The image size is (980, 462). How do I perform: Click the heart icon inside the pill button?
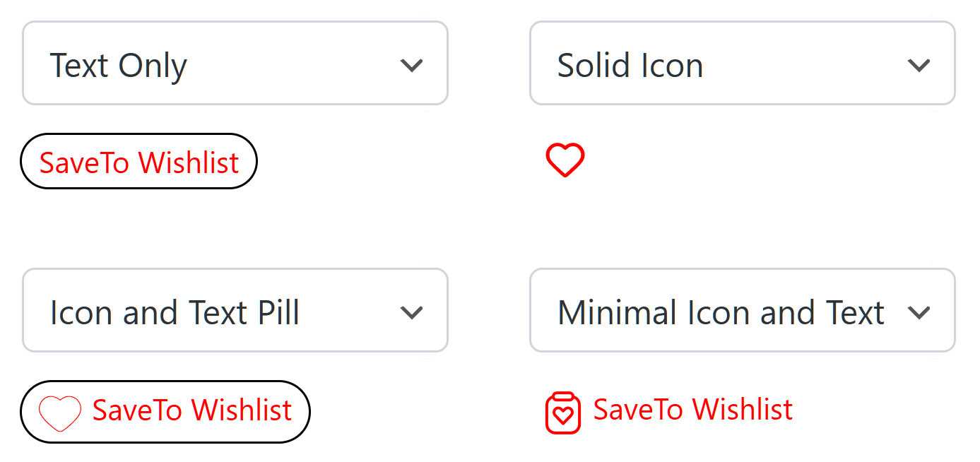(59, 413)
